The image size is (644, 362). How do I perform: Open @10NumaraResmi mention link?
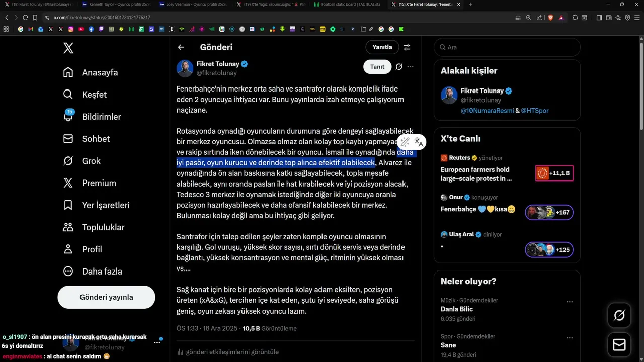pos(487,111)
